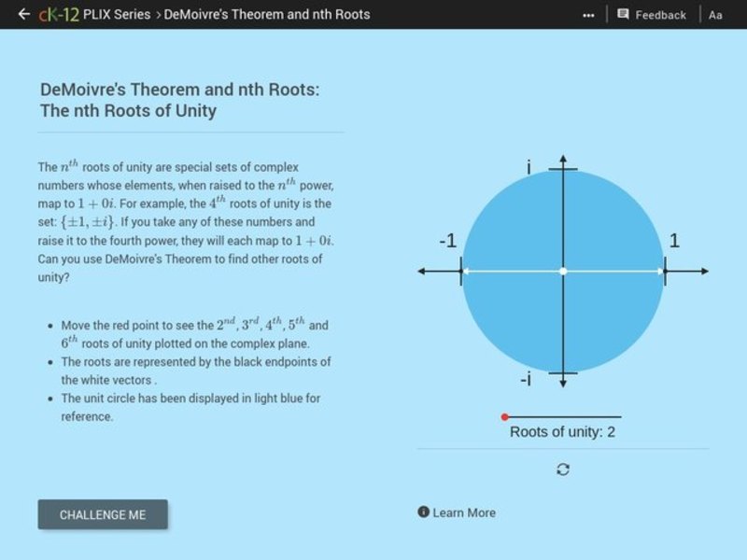Select the white center point on the circle
Image resolution: width=747 pixels, height=560 pixels.
tap(562, 272)
